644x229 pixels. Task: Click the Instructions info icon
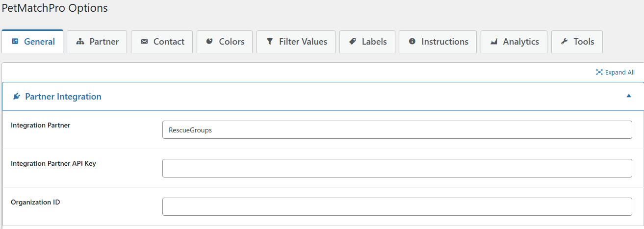[x=412, y=42]
